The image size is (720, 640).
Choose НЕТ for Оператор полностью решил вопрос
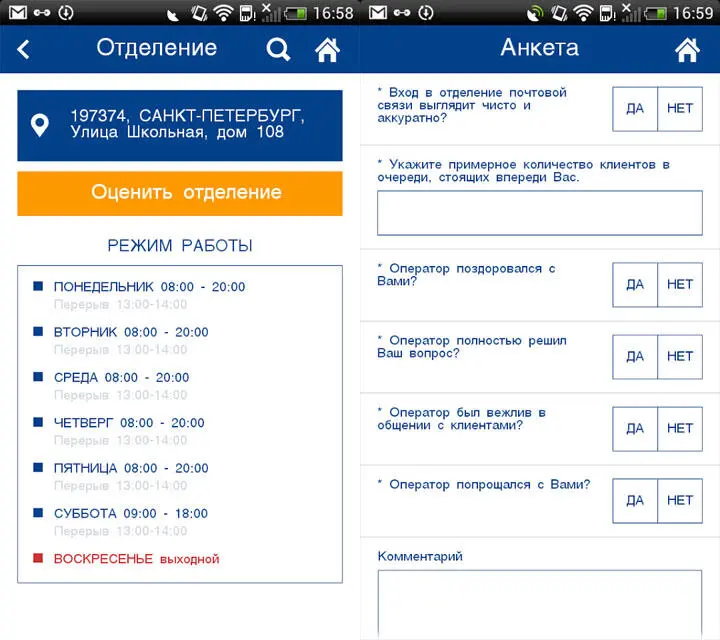coord(680,357)
